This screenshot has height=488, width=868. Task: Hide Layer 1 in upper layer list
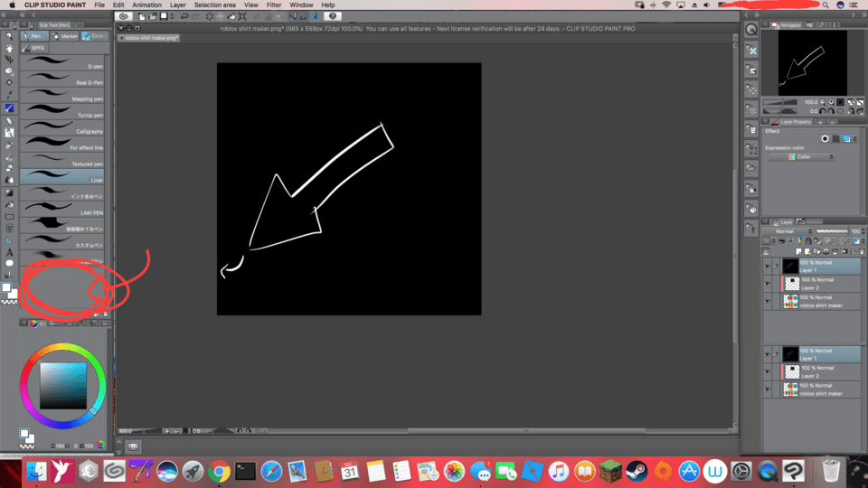tap(768, 267)
